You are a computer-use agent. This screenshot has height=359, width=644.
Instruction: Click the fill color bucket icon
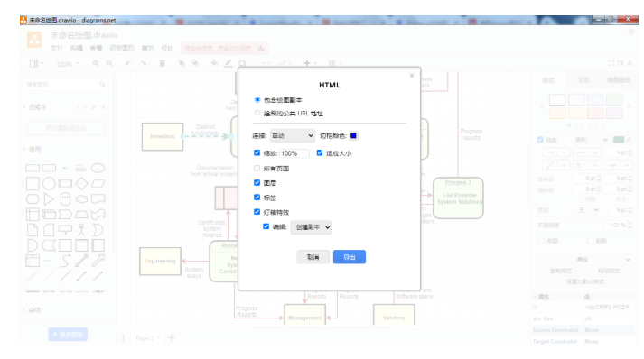(214, 63)
